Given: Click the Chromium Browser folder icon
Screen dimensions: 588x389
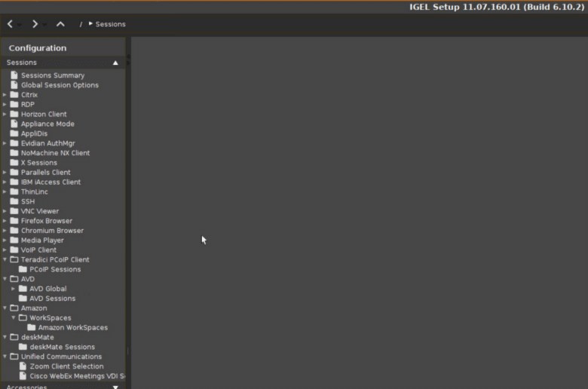Looking at the screenshot, I should [14, 231].
